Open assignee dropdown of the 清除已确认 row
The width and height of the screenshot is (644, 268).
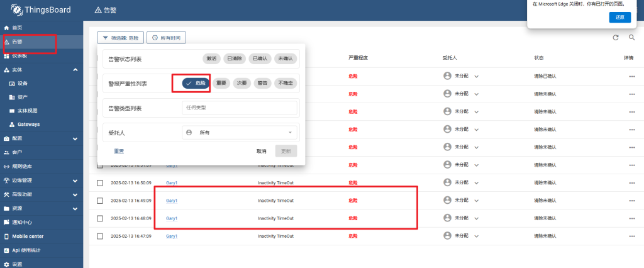(461, 76)
